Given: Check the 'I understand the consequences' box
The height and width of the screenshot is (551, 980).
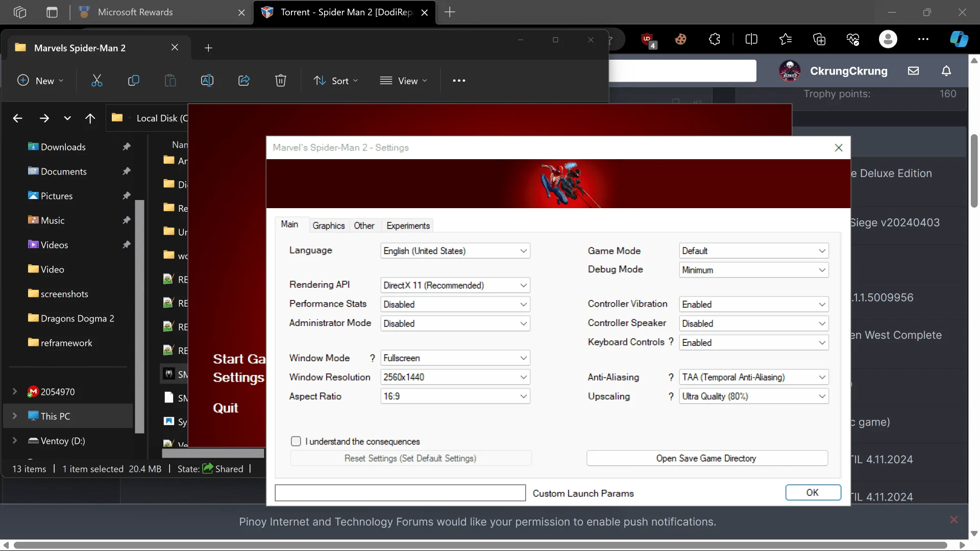Looking at the screenshot, I should tap(296, 441).
